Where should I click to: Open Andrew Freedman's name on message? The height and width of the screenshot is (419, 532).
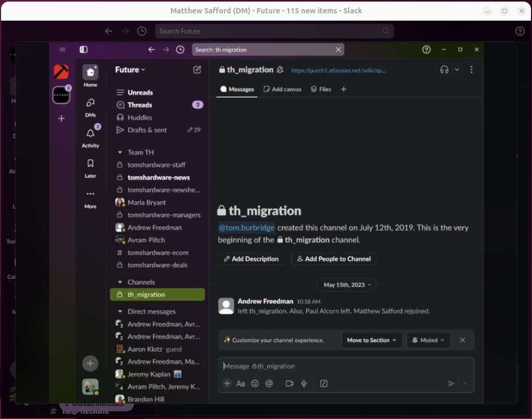[265, 301]
